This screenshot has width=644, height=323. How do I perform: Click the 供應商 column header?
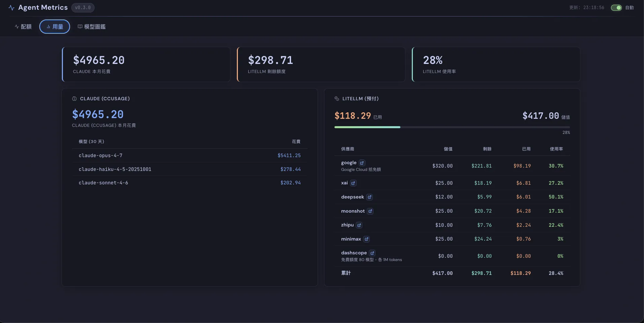pos(348,149)
